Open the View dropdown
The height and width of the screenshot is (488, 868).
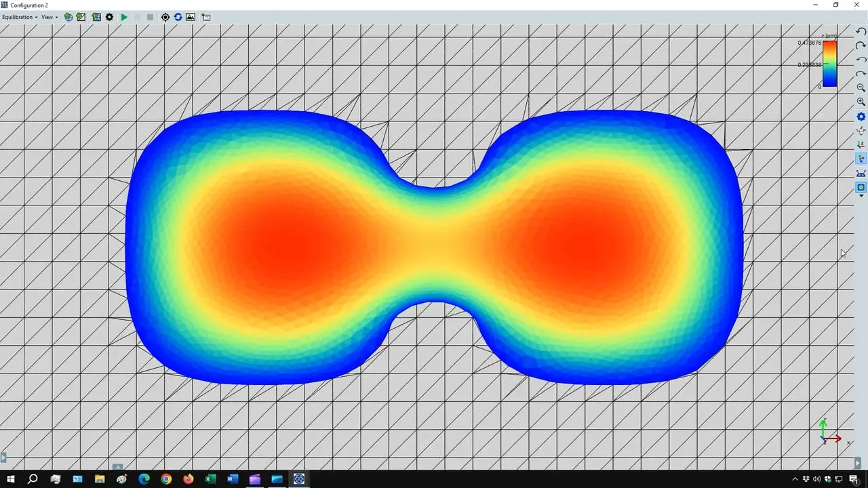point(47,17)
